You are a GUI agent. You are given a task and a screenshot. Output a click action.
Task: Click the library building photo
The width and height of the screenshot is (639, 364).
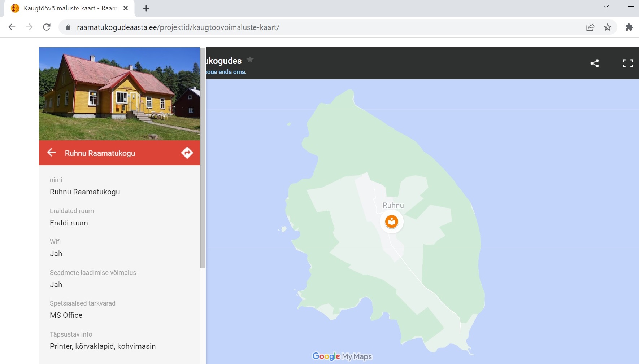119,94
